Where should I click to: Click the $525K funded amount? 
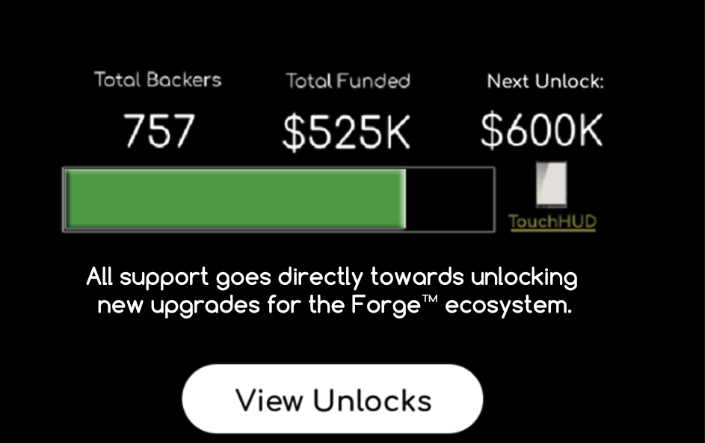(x=346, y=132)
